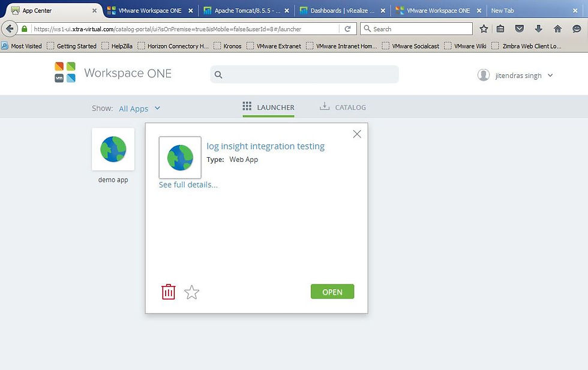Image resolution: width=588 pixels, height=370 pixels.
Task: Click the demo app label
Action: click(x=113, y=180)
